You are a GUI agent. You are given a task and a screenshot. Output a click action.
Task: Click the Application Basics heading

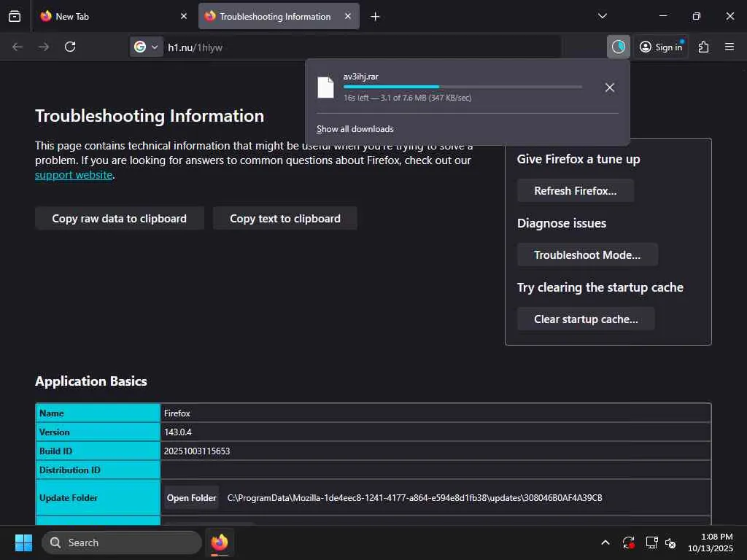point(91,381)
